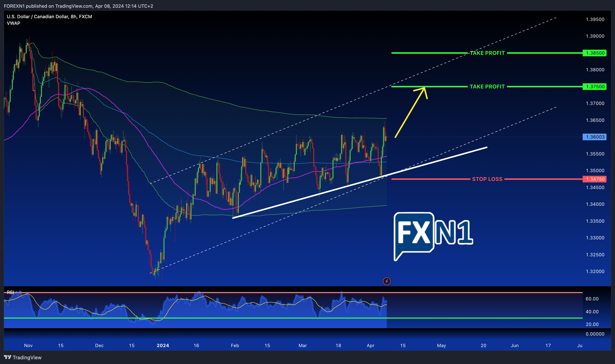Click the Nov label on the time axis
The height and width of the screenshot is (364, 615).
point(28,345)
